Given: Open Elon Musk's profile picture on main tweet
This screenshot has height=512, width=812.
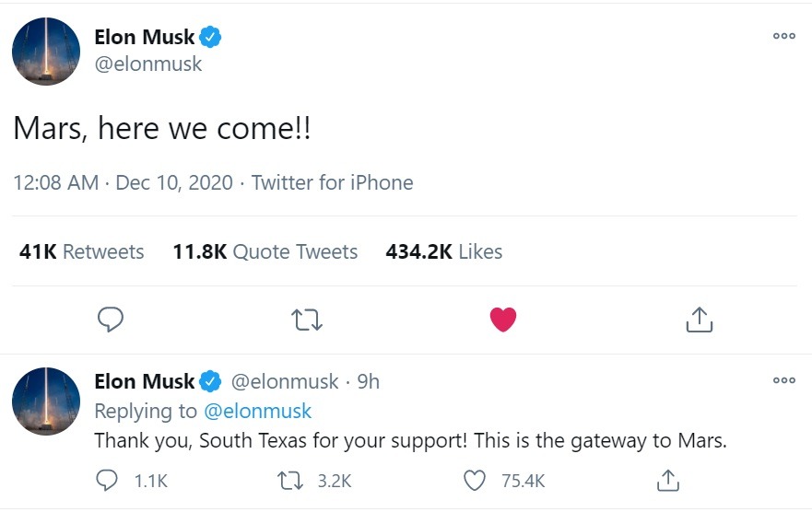Looking at the screenshot, I should pyautogui.click(x=46, y=52).
